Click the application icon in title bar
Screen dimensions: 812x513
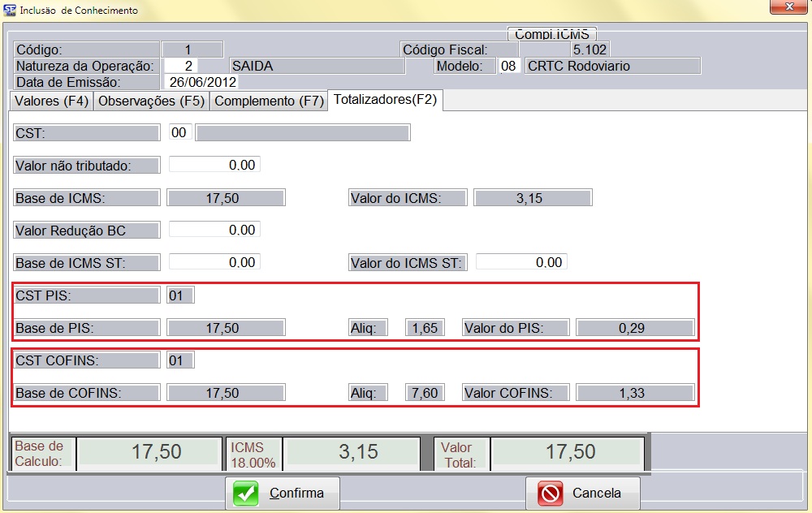[x=9, y=11]
